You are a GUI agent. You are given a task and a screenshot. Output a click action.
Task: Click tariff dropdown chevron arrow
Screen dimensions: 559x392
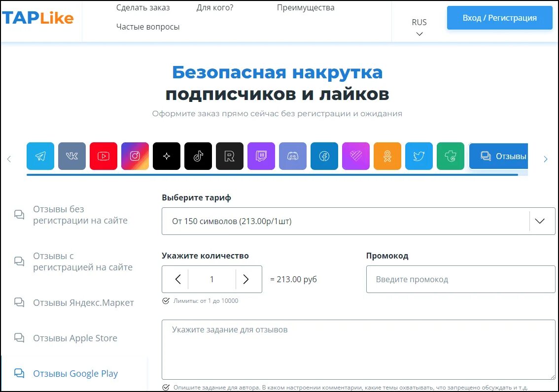tap(540, 221)
